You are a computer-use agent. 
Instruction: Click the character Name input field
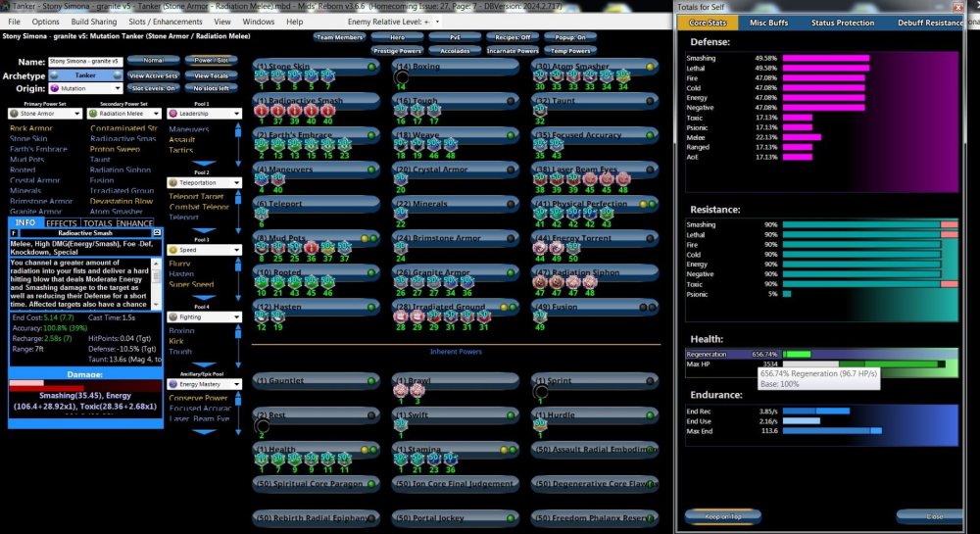(83, 61)
